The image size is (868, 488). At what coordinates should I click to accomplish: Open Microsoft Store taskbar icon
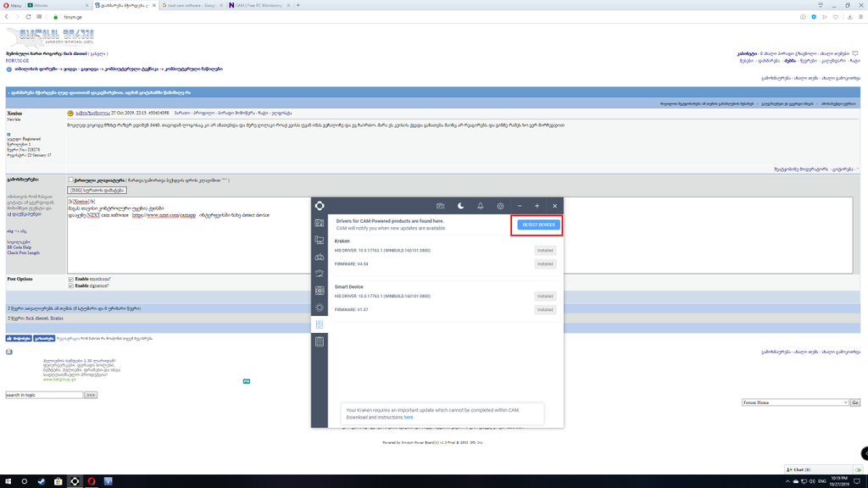58,481
